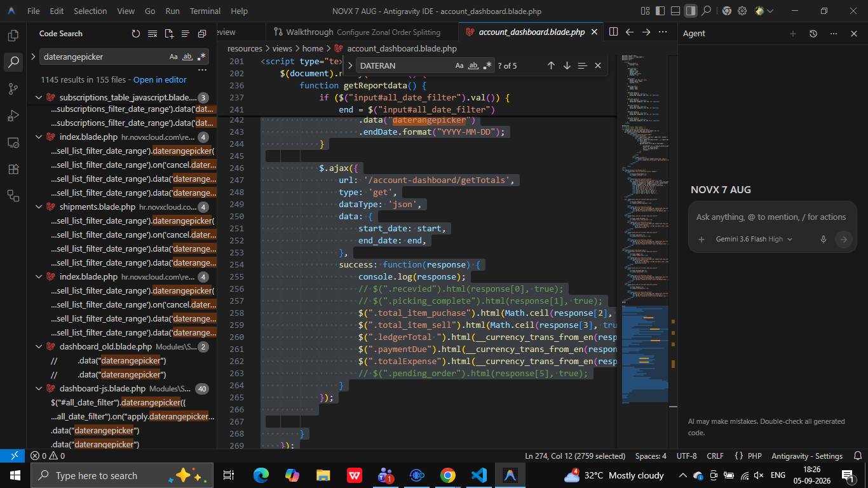The image size is (868, 488).
Task: Open the Extensions view
Action: point(13,169)
